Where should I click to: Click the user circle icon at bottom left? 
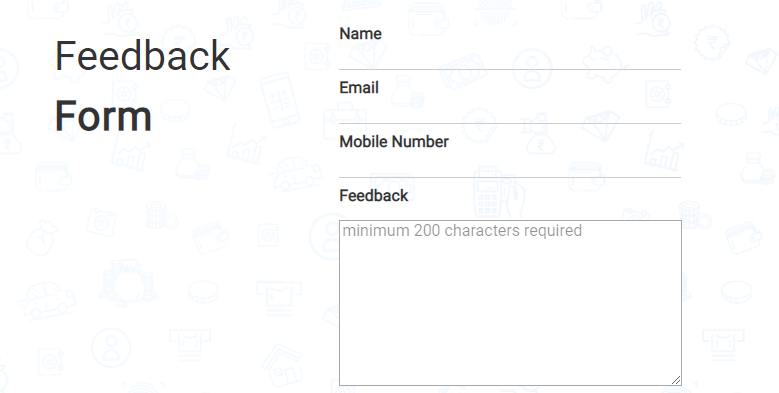click(111, 347)
